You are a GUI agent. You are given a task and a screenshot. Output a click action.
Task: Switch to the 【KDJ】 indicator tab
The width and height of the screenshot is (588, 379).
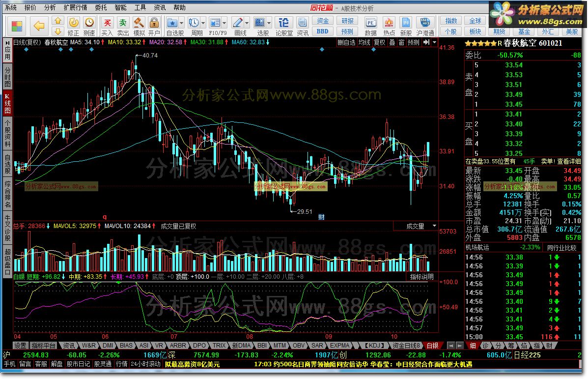tap(375, 345)
